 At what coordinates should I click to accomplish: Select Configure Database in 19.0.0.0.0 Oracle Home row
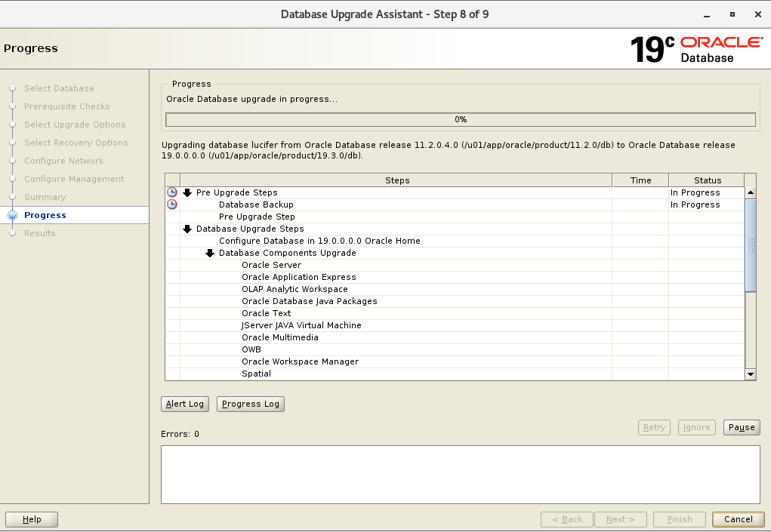pyautogui.click(x=455, y=241)
